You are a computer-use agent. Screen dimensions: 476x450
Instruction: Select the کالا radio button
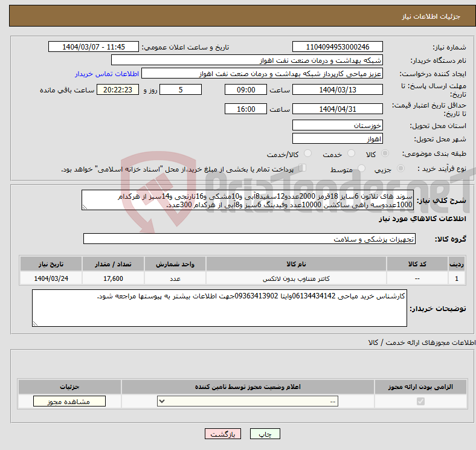click(387, 155)
